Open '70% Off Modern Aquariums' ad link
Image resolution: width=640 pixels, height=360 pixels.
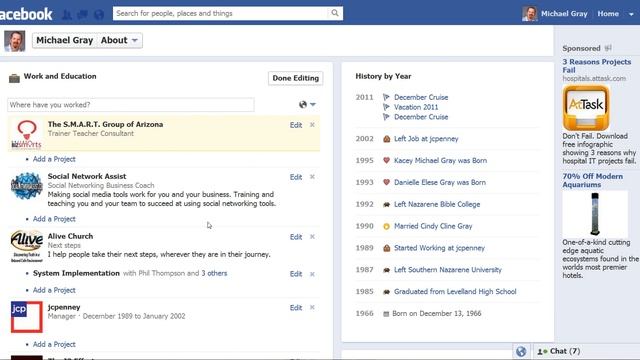point(593,180)
